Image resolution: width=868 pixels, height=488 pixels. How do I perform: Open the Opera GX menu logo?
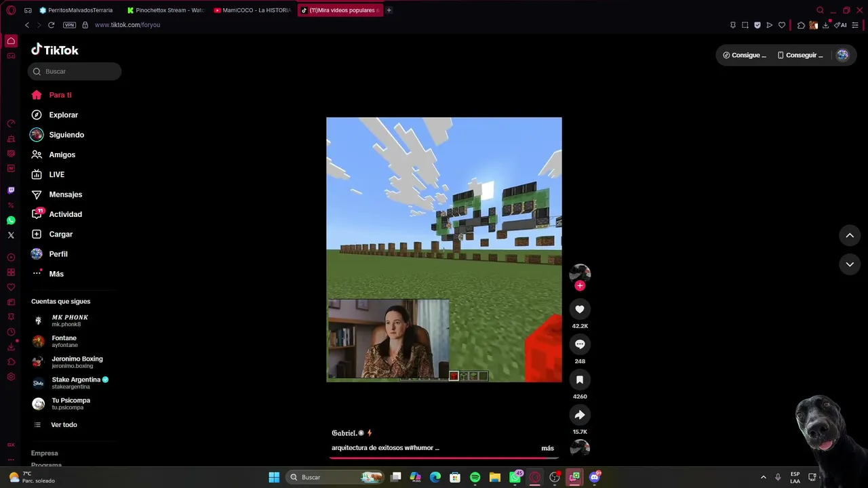11,10
